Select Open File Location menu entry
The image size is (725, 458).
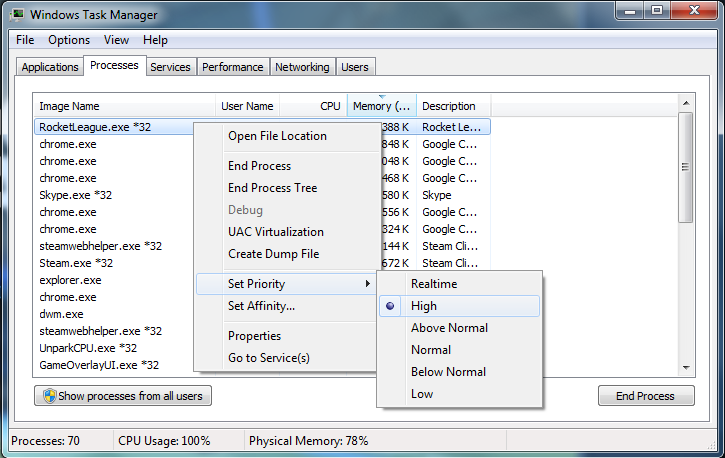tap(277, 136)
